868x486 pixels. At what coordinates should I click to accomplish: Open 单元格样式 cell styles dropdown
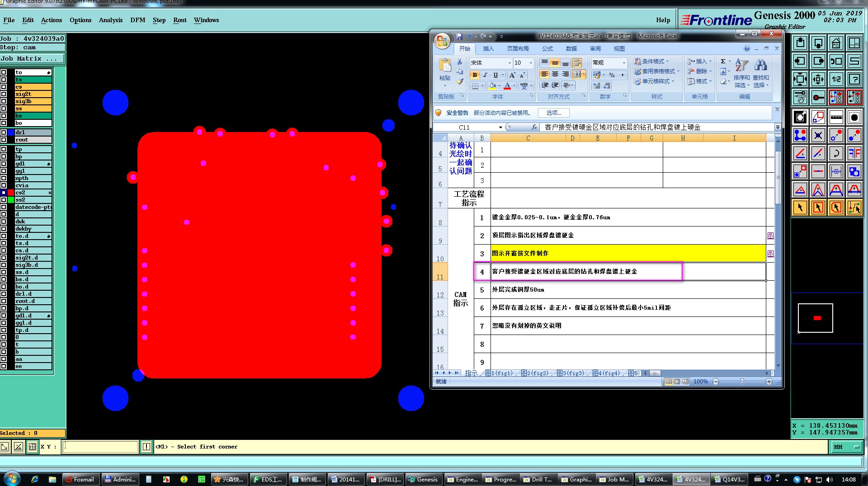654,81
